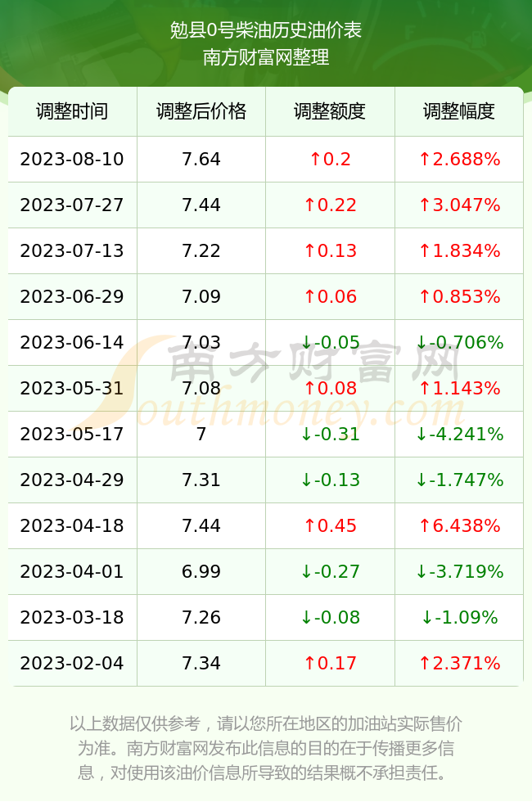Click the 7.64 price cell
The height and width of the screenshot is (802, 532).
coord(201,159)
